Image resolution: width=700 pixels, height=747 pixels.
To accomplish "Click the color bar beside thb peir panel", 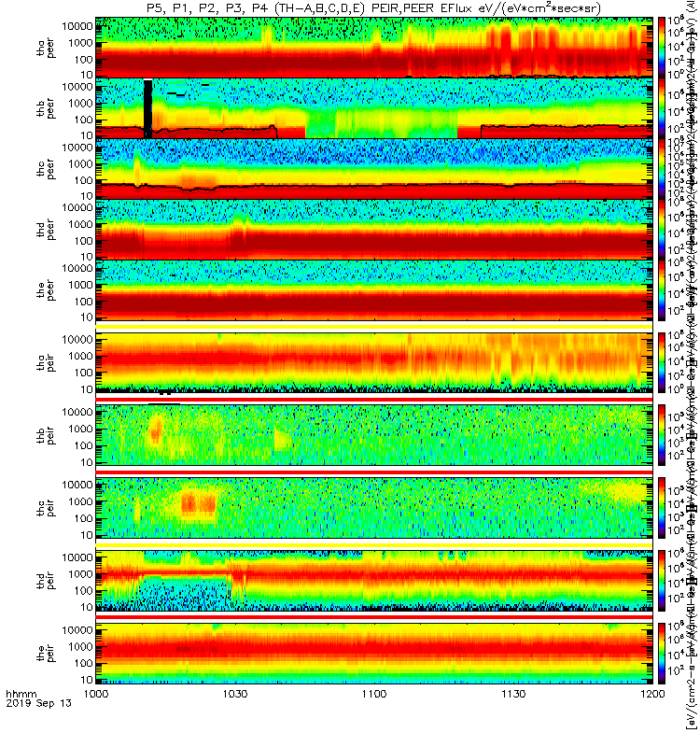I will [662, 435].
